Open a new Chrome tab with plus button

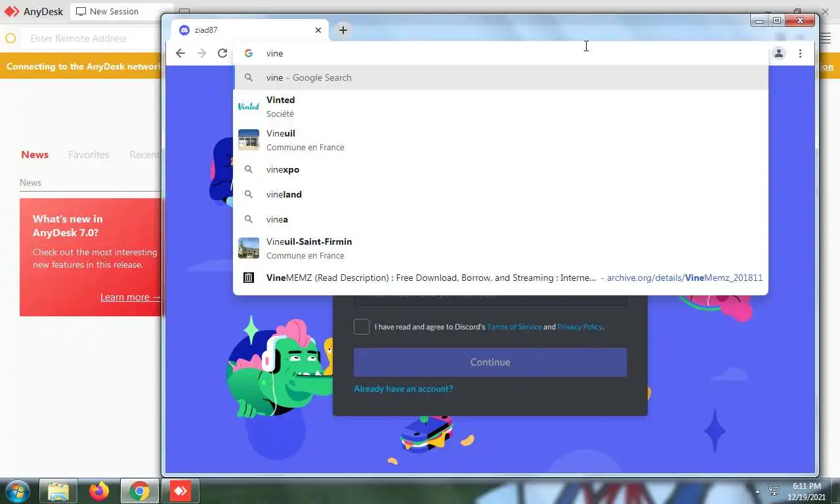(x=343, y=30)
